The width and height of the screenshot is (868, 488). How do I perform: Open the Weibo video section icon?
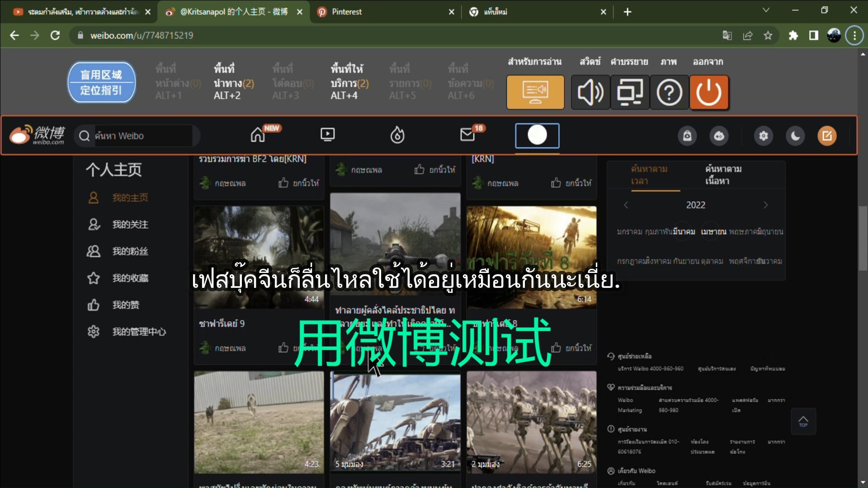click(x=327, y=135)
